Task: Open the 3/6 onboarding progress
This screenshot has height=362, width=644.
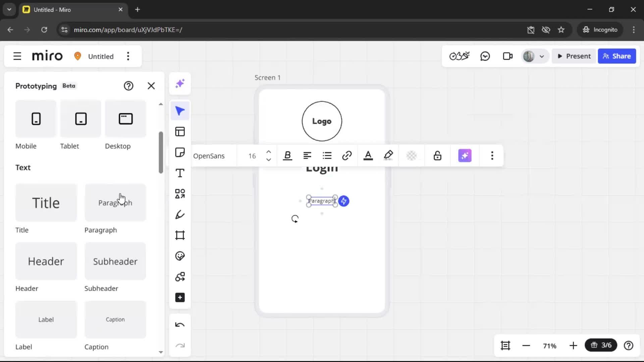Action: coord(601,345)
